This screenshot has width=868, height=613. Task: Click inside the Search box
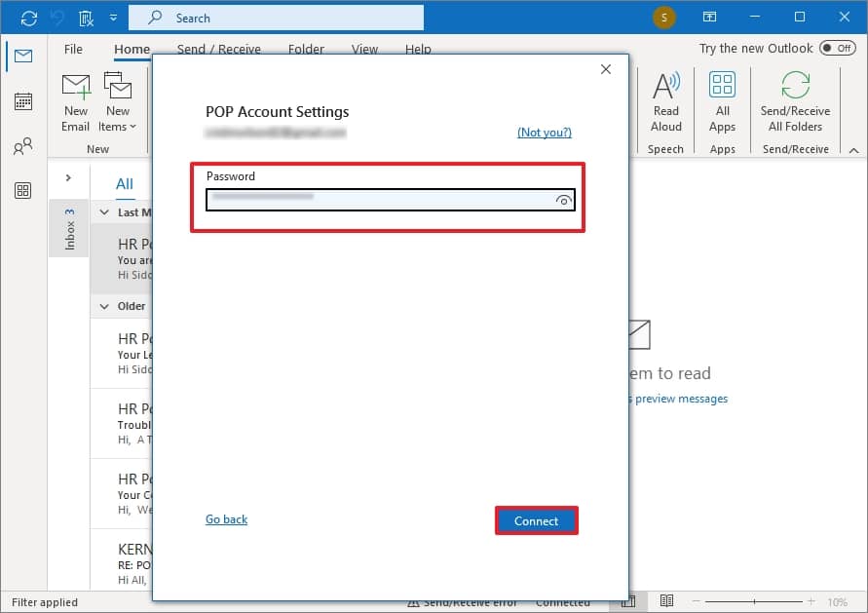(276, 18)
